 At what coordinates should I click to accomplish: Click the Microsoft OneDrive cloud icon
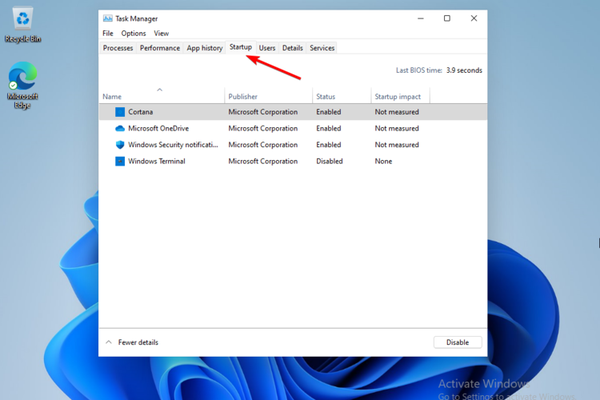tap(120, 128)
